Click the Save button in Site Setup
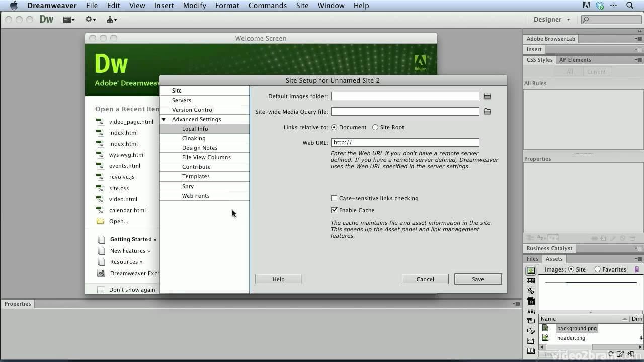Image resolution: width=644 pixels, height=362 pixels. tap(478, 279)
